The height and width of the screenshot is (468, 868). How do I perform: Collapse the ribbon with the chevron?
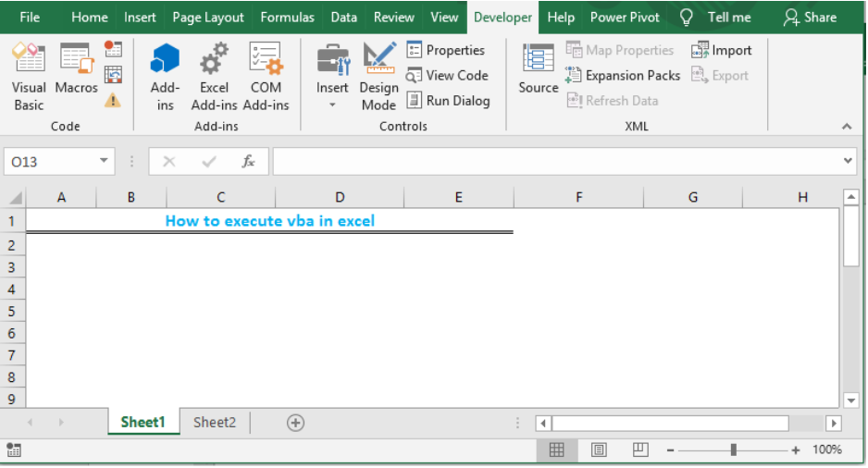click(x=847, y=127)
